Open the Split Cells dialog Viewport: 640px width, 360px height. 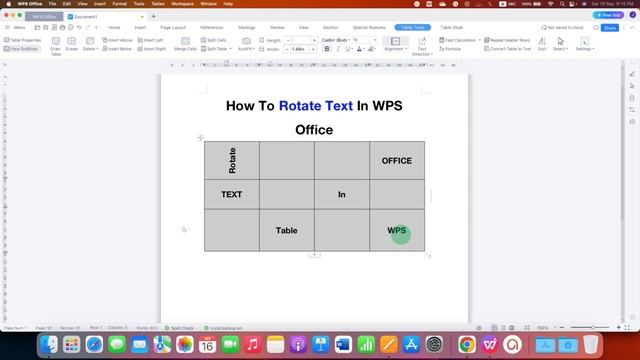(213, 40)
